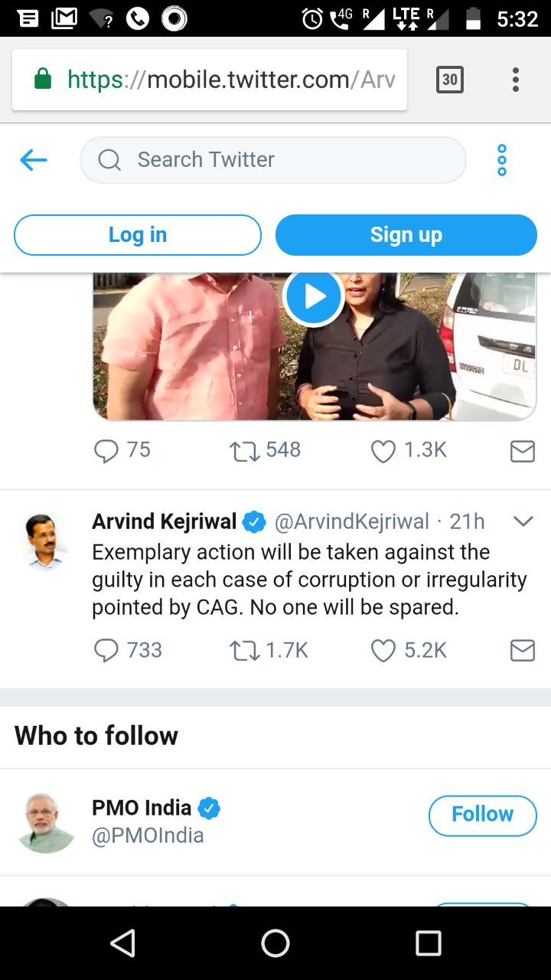551x980 pixels.
Task: Retweet the video tweet with 548 retweets
Action: tap(245, 451)
